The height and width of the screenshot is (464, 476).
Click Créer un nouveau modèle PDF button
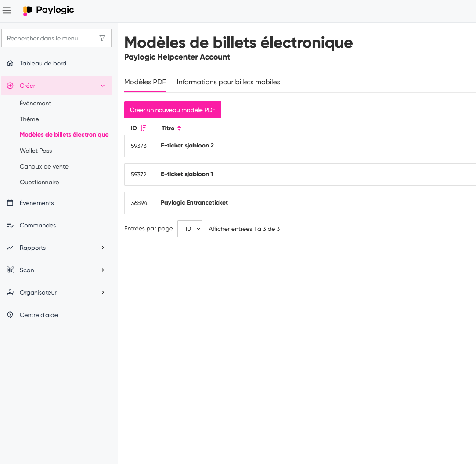pyautogui.click(x=173, y=110)
